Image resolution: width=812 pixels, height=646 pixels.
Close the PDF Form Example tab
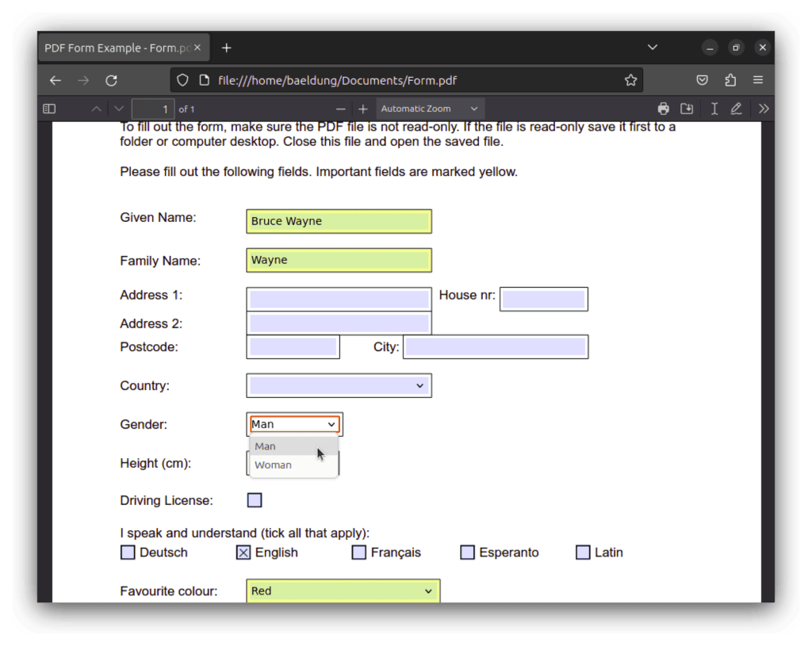tap(197, 48)
